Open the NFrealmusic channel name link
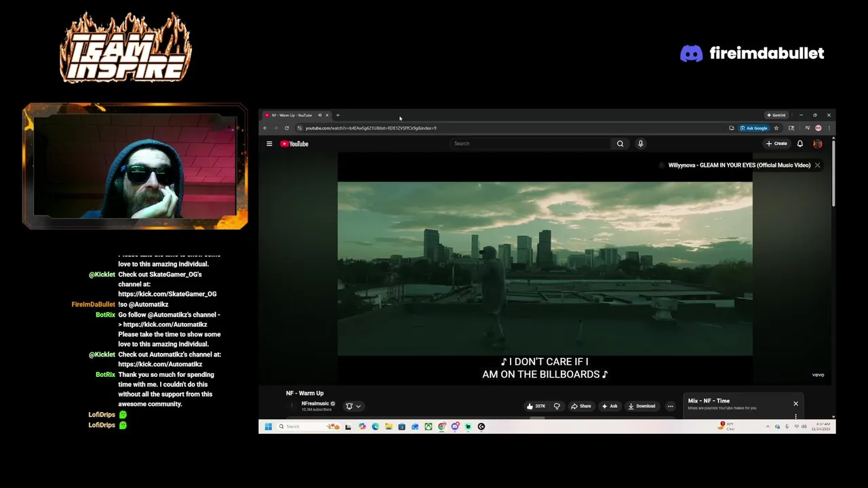 click(315, 403)
